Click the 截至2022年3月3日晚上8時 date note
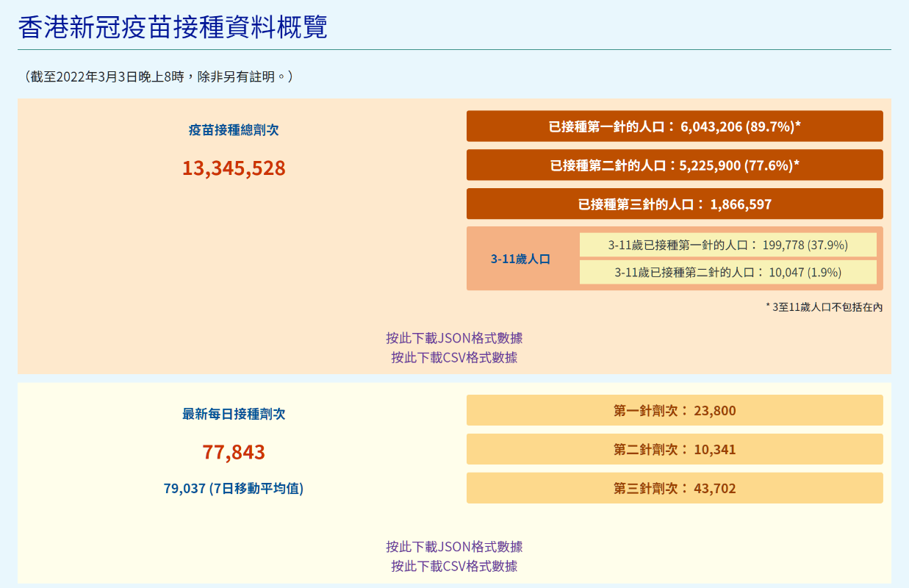The width and height of the screenshot is (909, 588). [x=159, y=76]
